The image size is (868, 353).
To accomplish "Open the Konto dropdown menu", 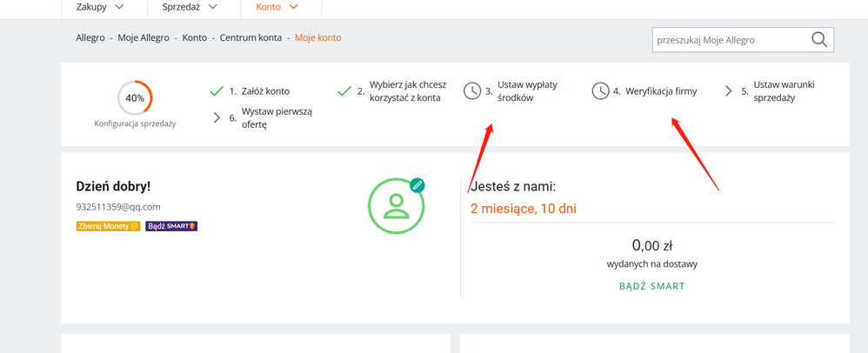I will click(x=277, y=7).
